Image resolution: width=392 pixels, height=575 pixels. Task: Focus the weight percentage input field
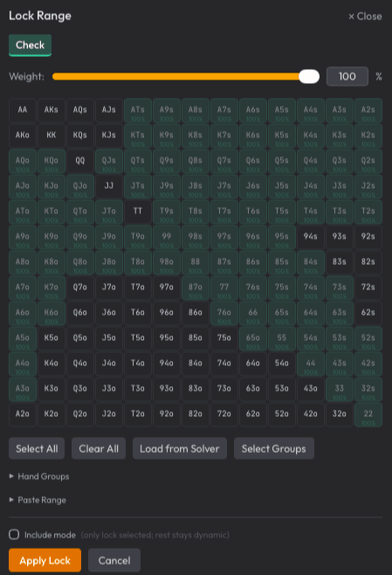click(347, 77)
